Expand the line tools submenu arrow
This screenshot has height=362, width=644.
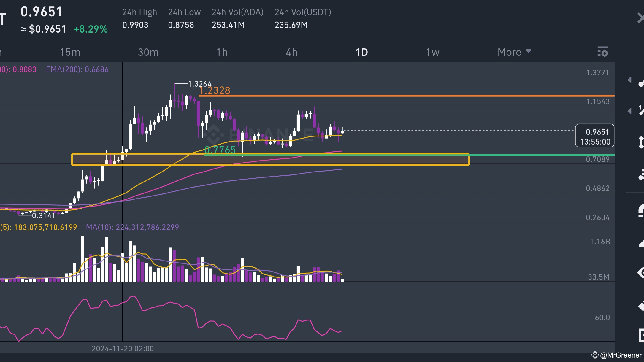pyautogui.click(x=629, y=80)
